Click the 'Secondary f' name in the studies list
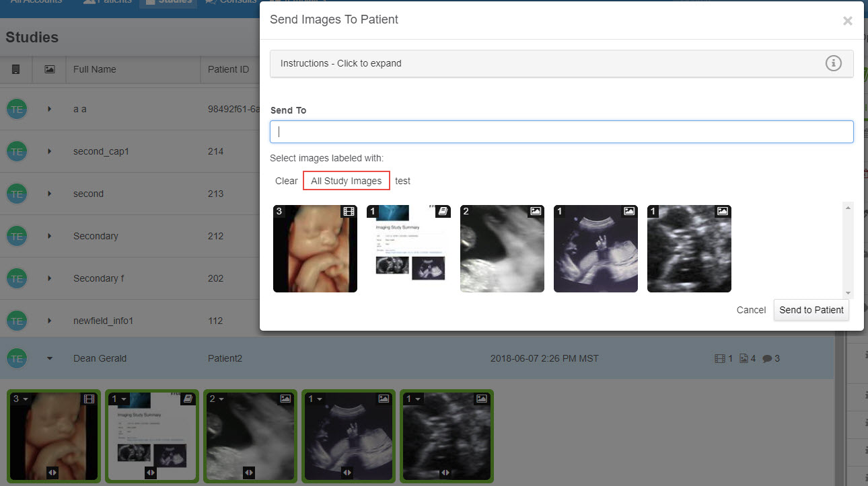 click(99, 278)
